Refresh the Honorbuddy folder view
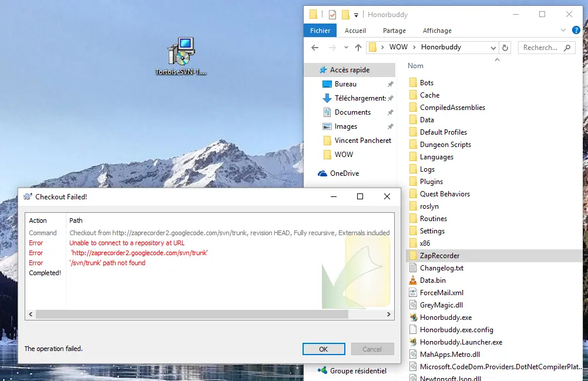 click(505, 48)
